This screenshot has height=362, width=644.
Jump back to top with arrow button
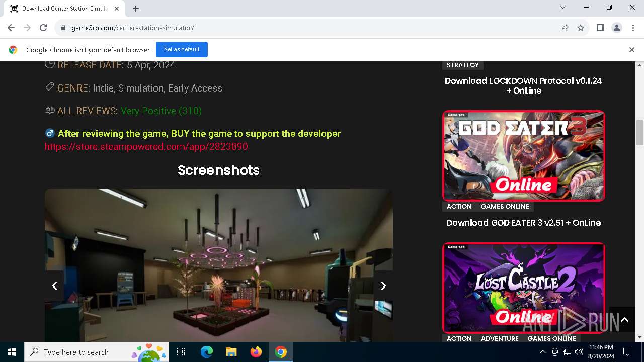(x=624, y=320)
